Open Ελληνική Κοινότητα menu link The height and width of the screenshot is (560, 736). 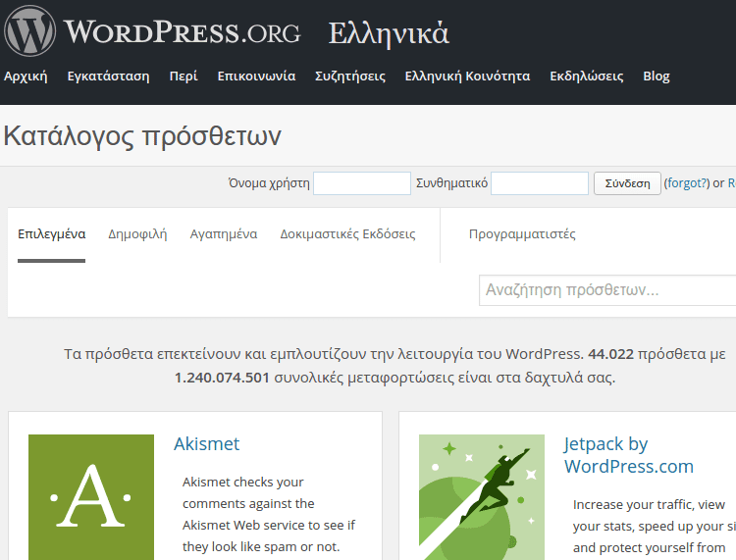point(467,76)
